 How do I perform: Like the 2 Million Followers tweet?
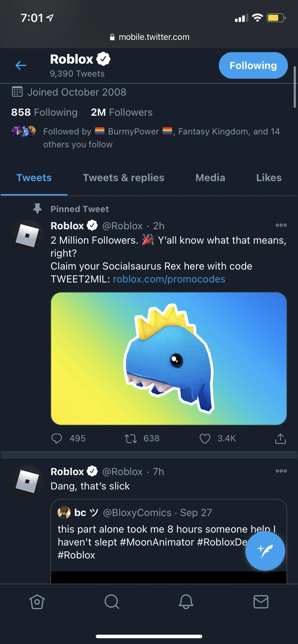(x=205, y=438)
